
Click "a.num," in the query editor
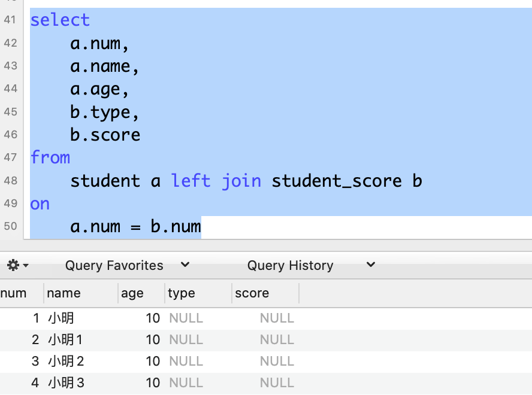tap(99, 44)
